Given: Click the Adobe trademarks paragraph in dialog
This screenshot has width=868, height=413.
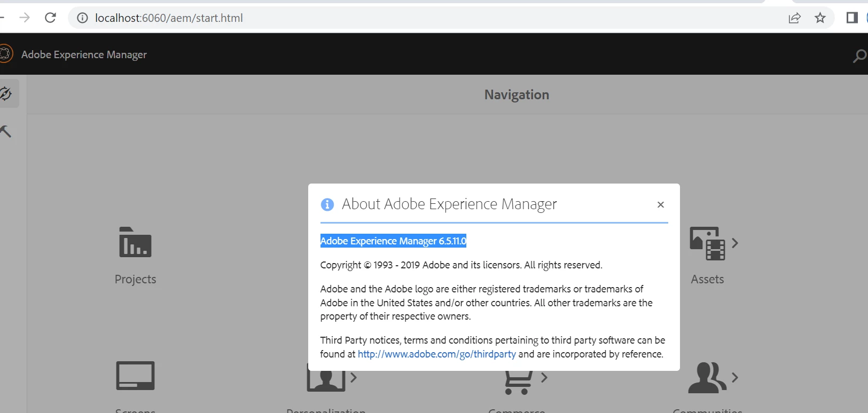Looking at the screenshot, I should [487, 303].
